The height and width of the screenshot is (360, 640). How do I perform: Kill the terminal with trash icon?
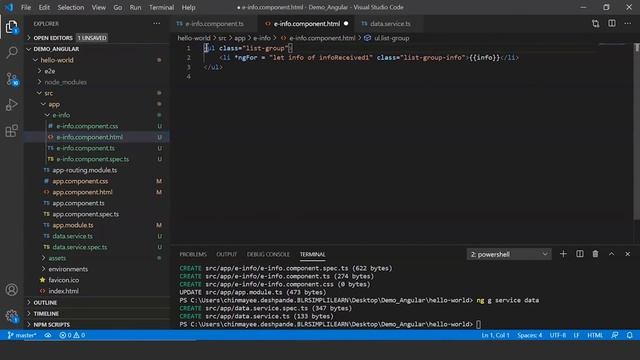[596, 254]
